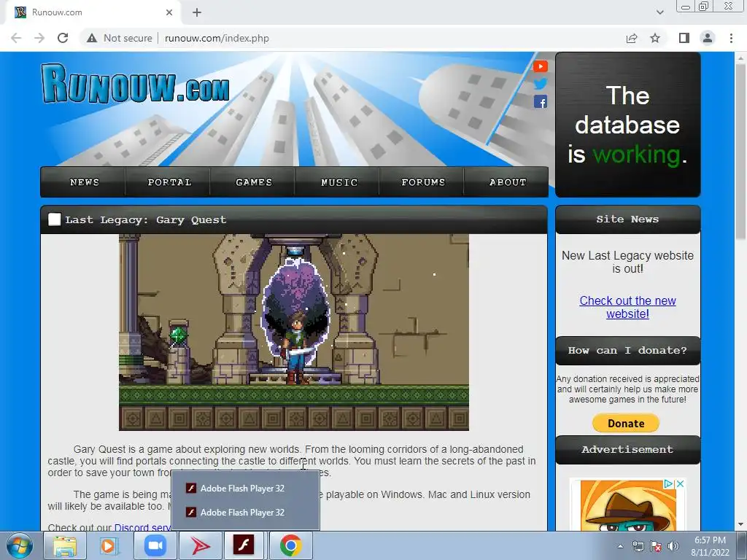This screenshot has height=560, width=747.
Task: Open the Twitter bird icon
Action: (x=541, y=84)
